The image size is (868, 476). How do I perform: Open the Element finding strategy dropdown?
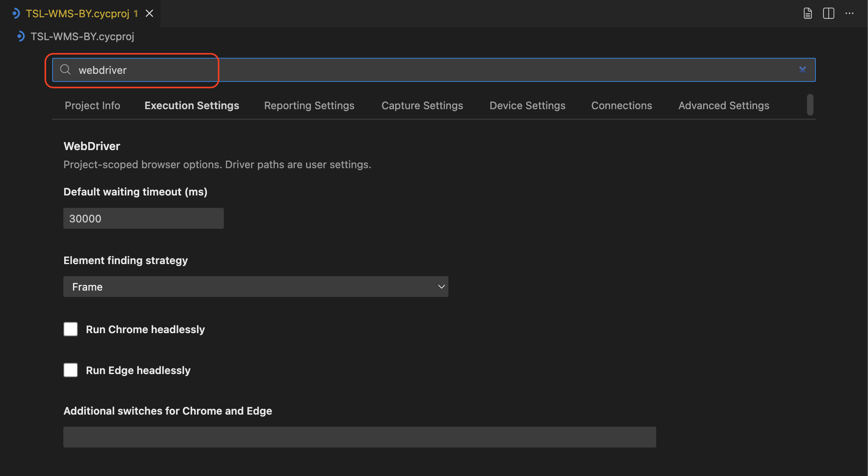coord(256,287)
